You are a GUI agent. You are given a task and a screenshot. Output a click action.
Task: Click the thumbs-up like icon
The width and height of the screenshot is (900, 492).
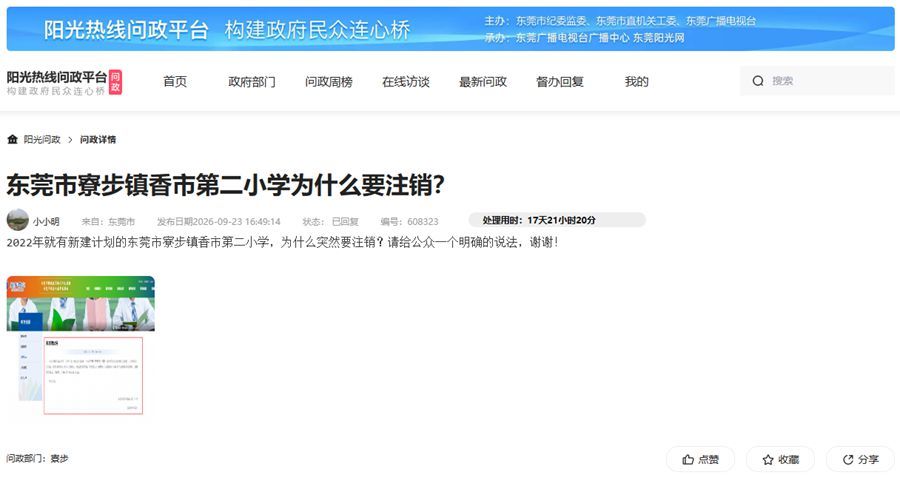coord(688,459)
